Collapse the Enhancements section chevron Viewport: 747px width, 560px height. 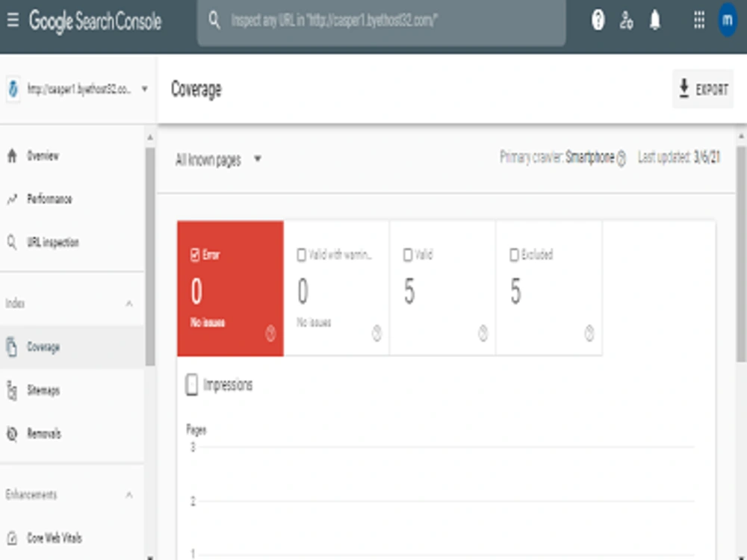[129, 495]
